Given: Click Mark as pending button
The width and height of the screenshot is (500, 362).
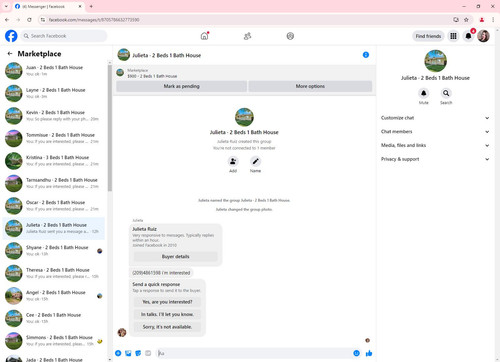Looking at the screenshot, I should pos(182,86).
